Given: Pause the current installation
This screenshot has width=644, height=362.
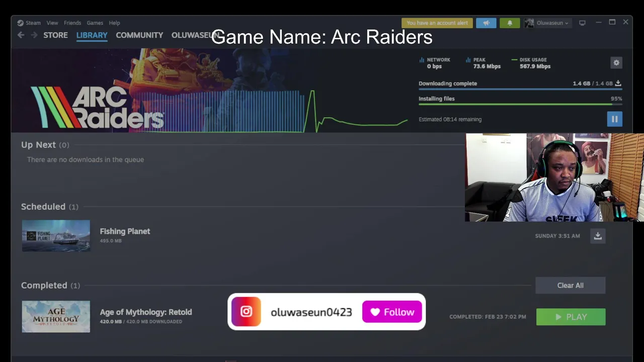Looking at the screenshot, I should point(614,119).
